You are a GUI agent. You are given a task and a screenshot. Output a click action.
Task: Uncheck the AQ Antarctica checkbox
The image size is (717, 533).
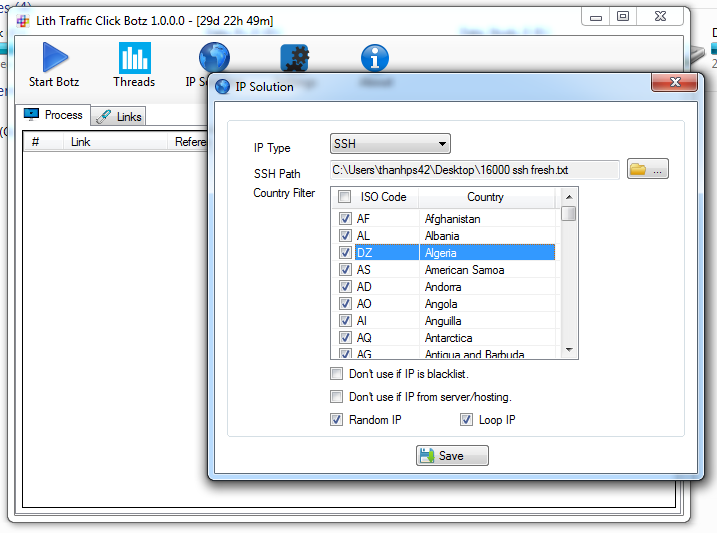click(x=345, y=337)
